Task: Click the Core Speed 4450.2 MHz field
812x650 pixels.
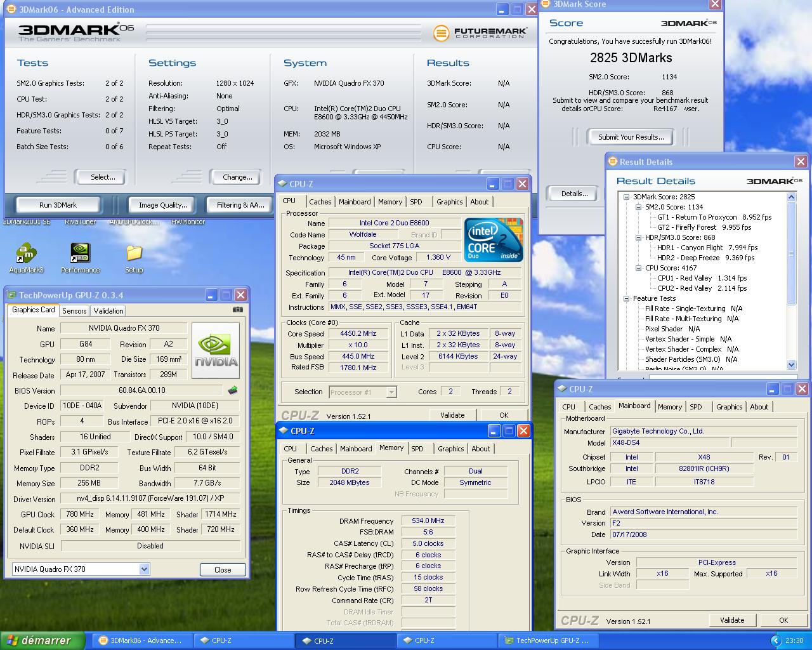Action: coord(358,333)
